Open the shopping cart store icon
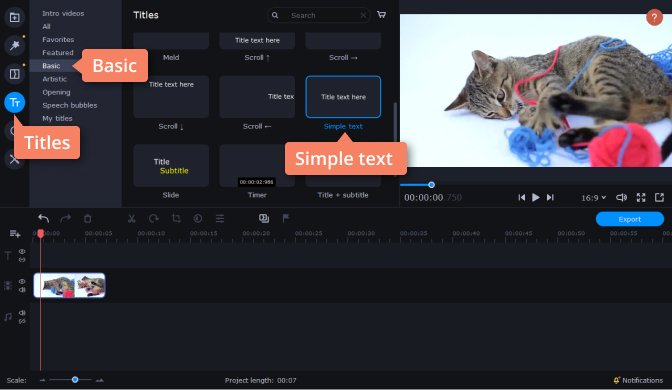Viewport: 672px width, 390px height. (381, 15)
